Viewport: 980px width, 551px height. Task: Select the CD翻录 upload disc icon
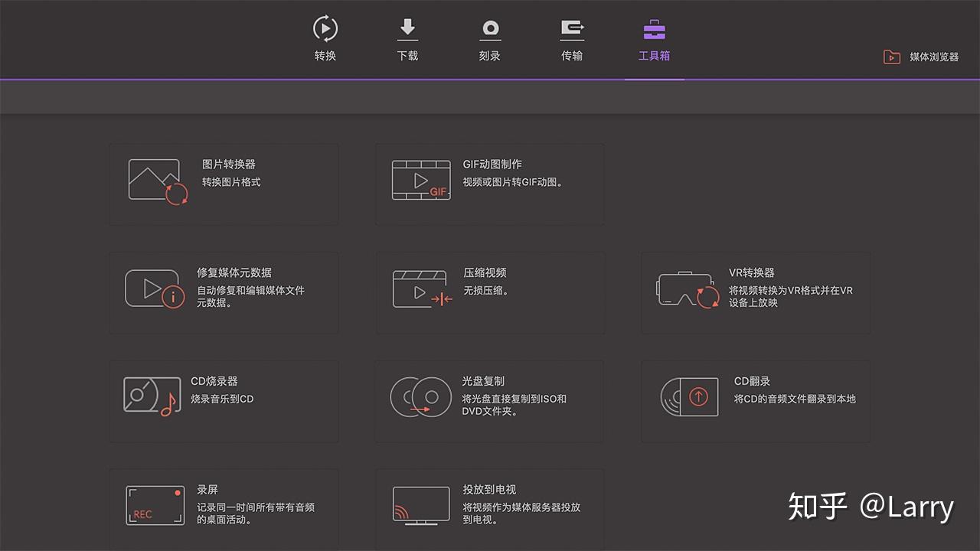pos(690,397)
